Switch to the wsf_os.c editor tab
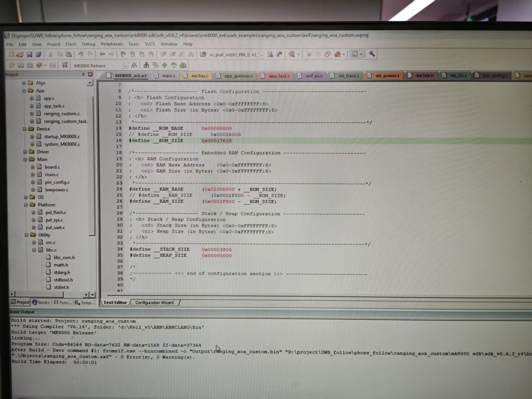Viewport: 532px width, 399px height. click(310, 76)
